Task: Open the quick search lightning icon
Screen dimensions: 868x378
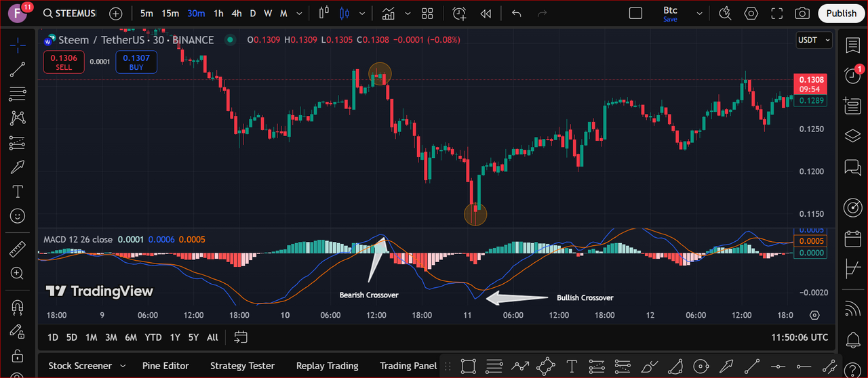Action: (725, 13)
